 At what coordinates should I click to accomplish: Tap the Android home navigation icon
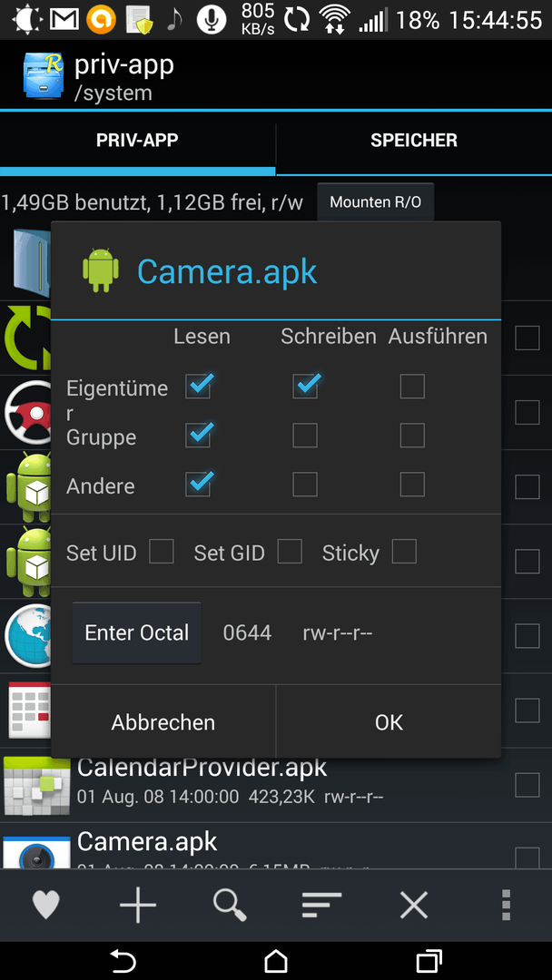(276, 959)
